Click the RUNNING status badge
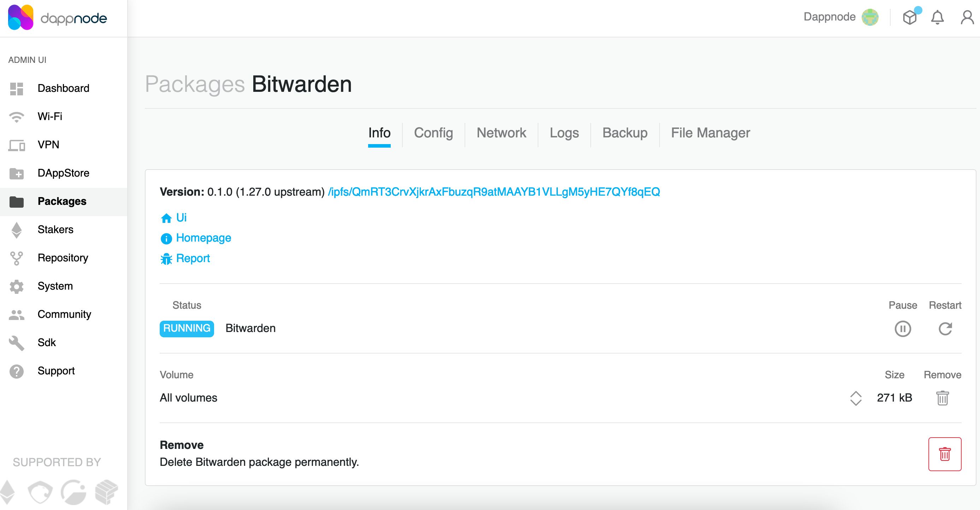 187,328
